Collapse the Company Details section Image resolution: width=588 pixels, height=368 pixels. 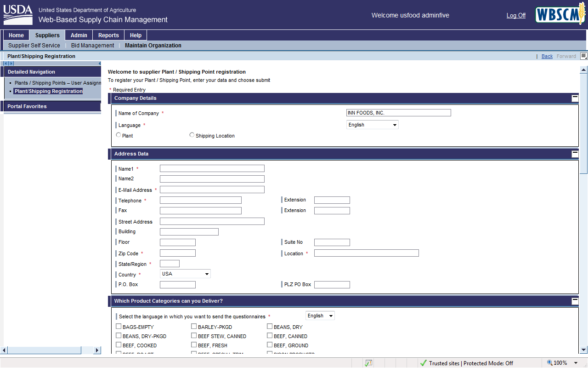[x=575, y=98]
